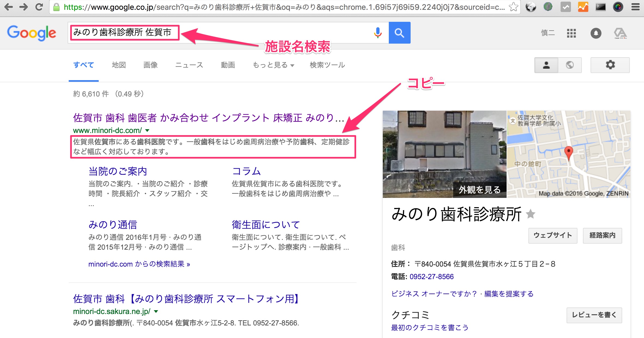Click the 当院のご案内 sitelink
644x338 pixels.
pos(118,171)
